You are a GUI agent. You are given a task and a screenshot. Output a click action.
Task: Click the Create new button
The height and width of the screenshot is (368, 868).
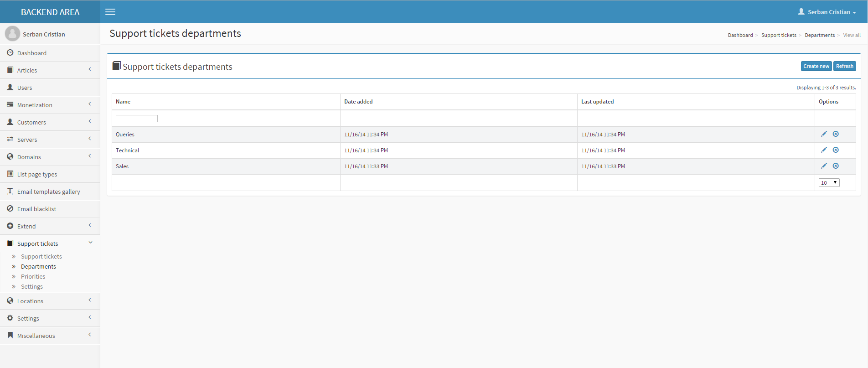coord(816,66)
